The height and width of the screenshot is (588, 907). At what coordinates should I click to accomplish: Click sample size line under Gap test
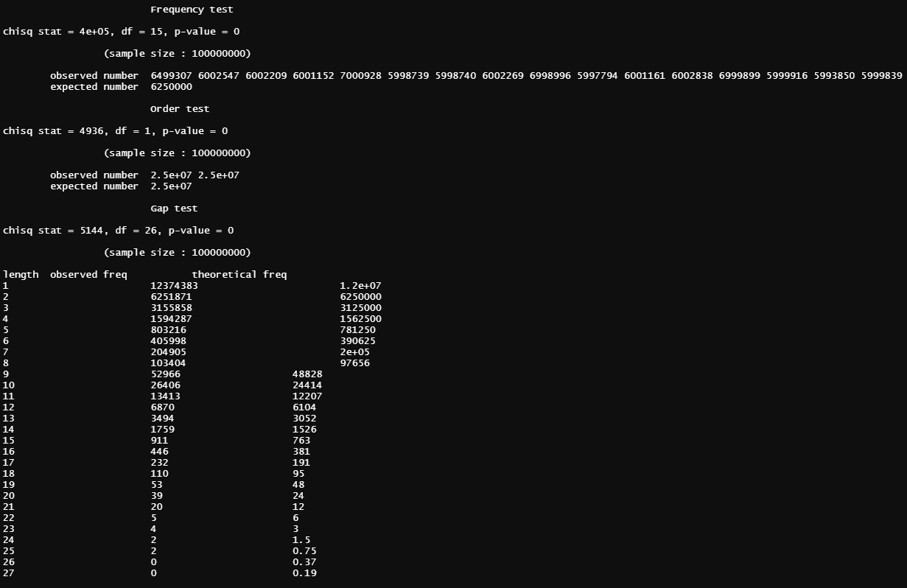[177, 253]
